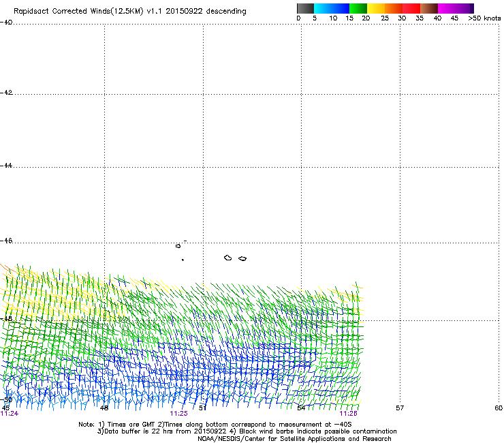The height and width of the screenshot is (443, 504).
Task: Click the '20' label under the color bar
Action: point(366,18)
